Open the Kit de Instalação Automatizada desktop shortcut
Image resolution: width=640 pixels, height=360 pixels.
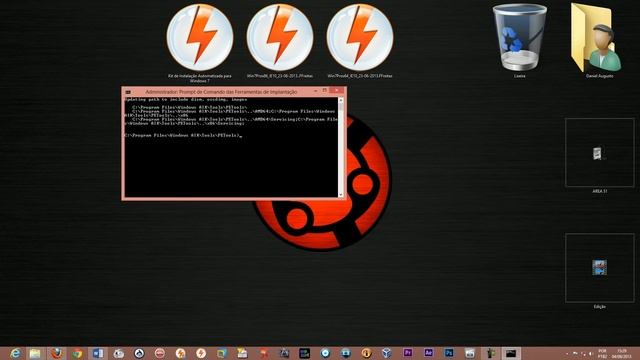click(200, 42)
